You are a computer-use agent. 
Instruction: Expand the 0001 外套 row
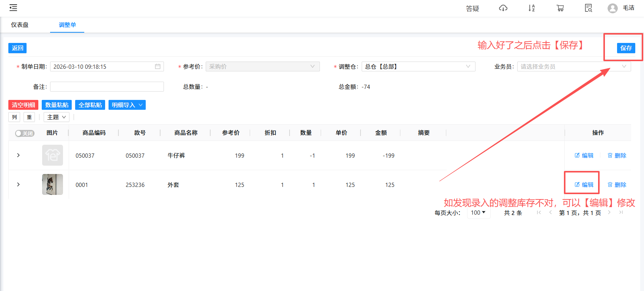[18, 185]
